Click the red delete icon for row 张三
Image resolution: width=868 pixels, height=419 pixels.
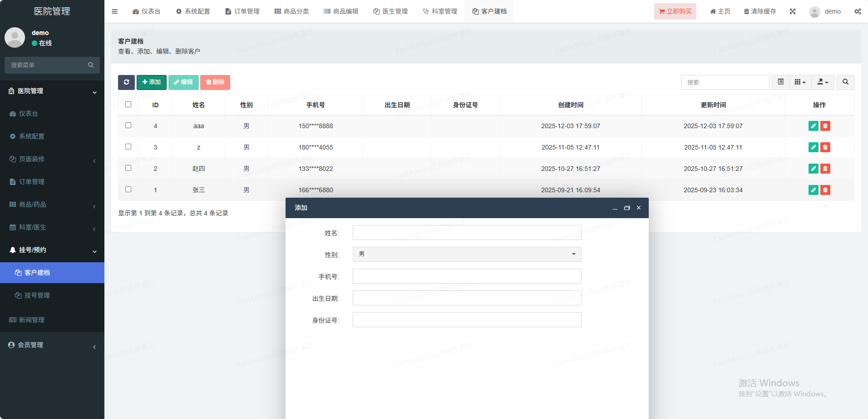tap(825, 190)
